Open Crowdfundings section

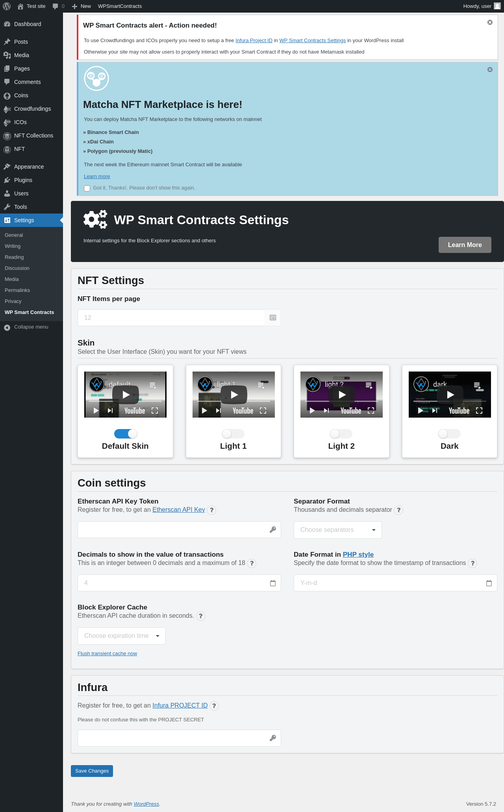31,109
